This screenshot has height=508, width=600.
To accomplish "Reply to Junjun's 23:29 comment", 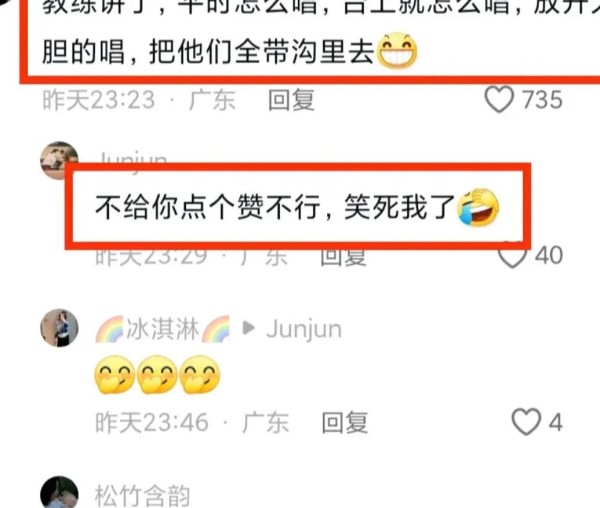I will point(343,256).
